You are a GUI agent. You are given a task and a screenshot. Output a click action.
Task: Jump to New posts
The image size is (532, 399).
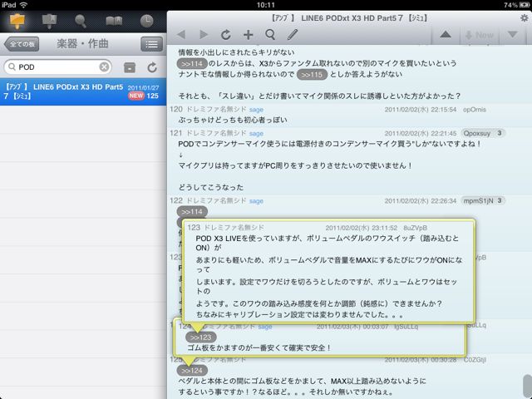480,35
